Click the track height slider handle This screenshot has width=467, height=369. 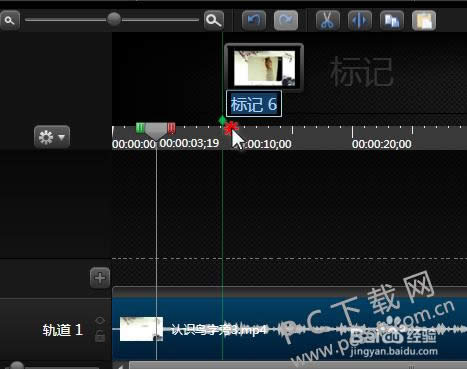pyautogui.click(x=16, y=365)
